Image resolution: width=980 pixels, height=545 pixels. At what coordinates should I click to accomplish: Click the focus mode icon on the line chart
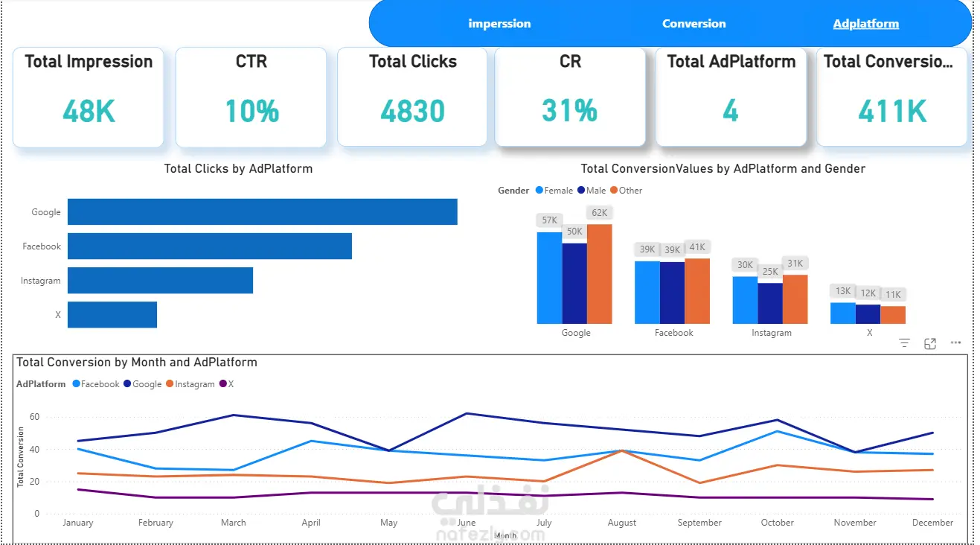[x=930, y=343]
